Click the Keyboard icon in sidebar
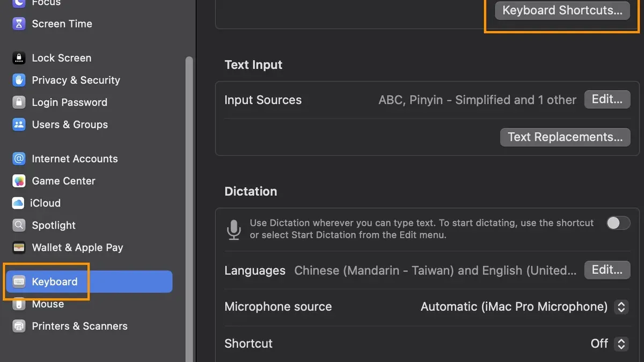The width and height of the screenshot is (644, 362). 19,282
